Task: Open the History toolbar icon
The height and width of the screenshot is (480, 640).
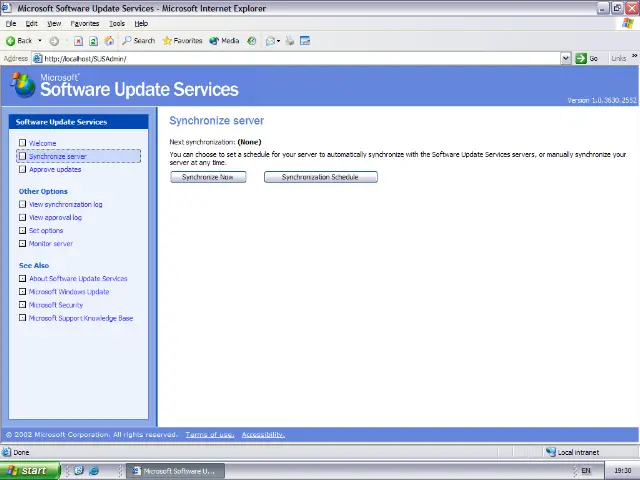Action: (252, 41)
